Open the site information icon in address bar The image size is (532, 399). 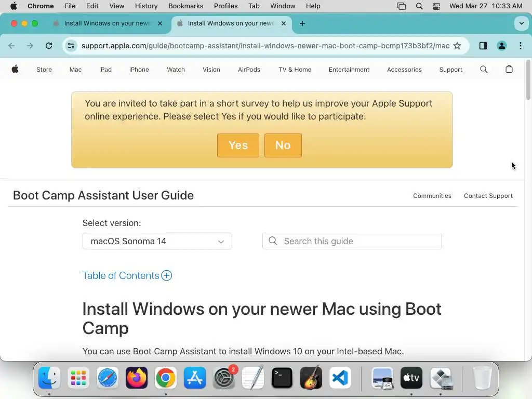(71, 46)
